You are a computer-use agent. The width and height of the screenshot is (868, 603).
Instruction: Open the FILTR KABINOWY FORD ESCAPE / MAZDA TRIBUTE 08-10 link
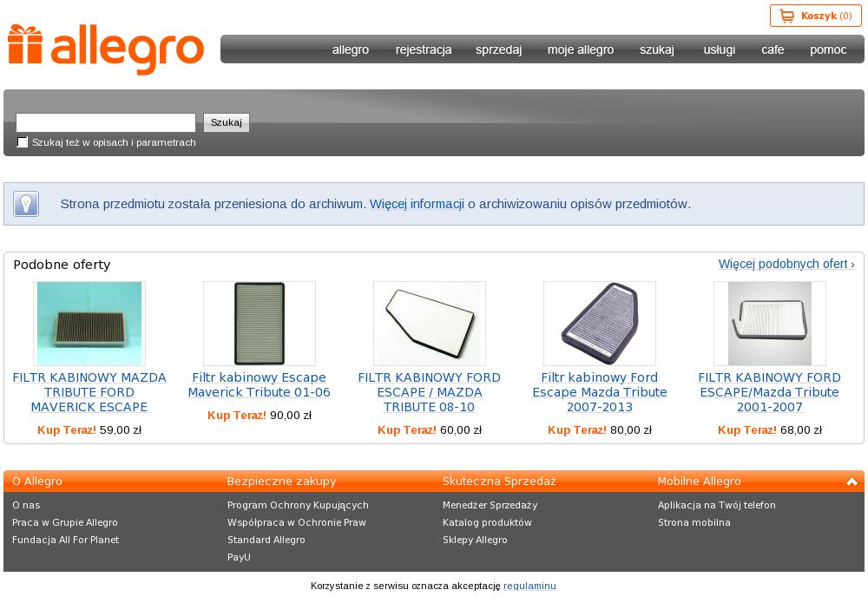tap(429, 392)
